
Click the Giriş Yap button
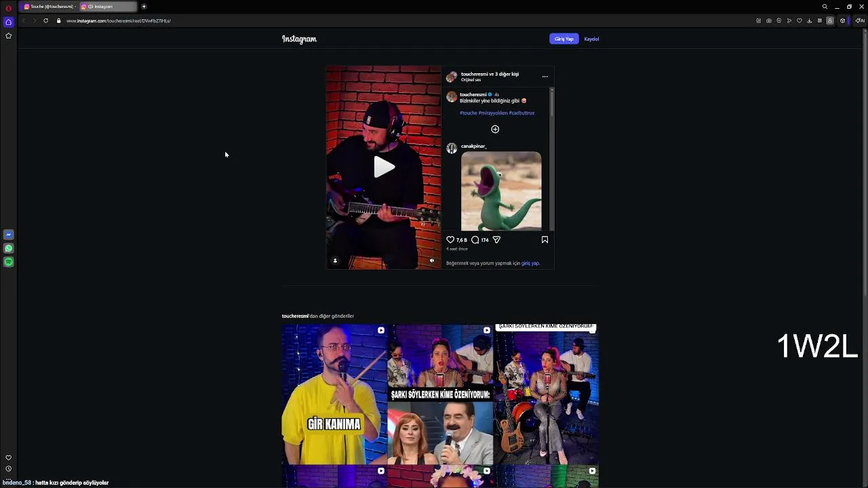(564, 39)
